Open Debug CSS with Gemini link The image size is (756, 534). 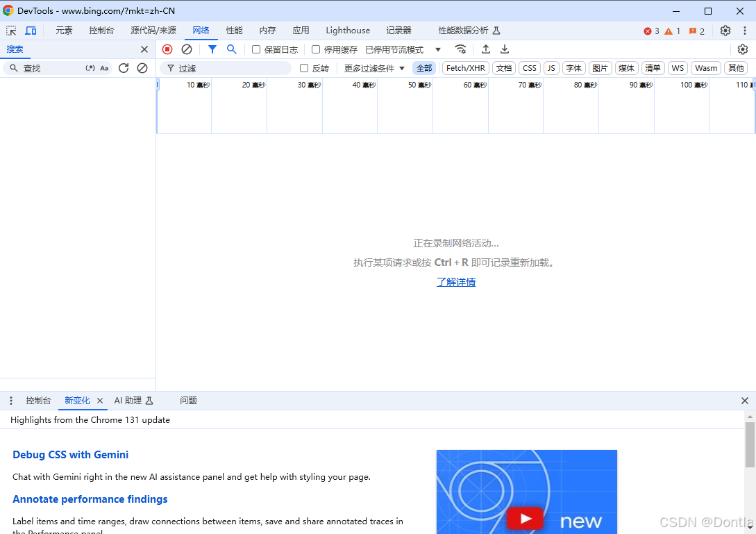[x=70, y=455]
